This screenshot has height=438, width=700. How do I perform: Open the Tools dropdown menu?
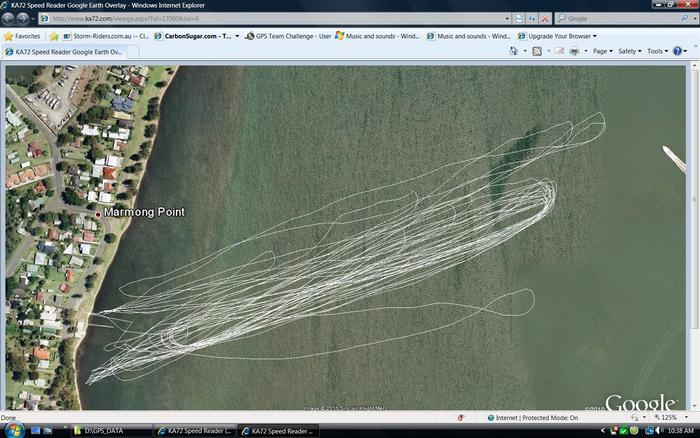point(657,51)
